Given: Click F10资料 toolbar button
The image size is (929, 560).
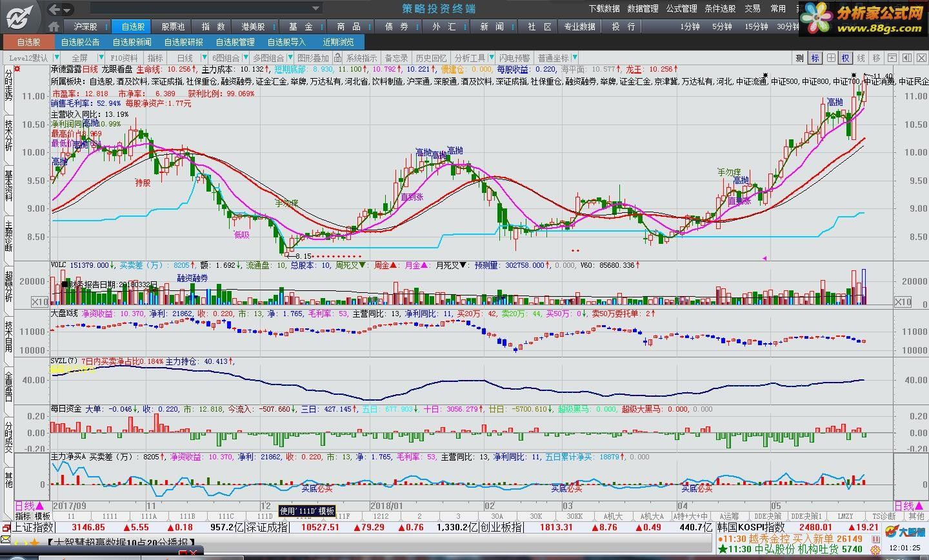Looking at the screenshot, I should [x=124, y=58].
